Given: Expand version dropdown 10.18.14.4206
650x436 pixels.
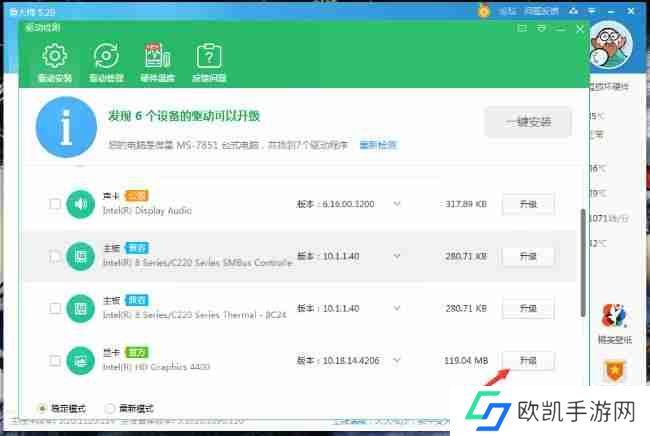Looking at the screenshot, I should (x=397, y=361).
